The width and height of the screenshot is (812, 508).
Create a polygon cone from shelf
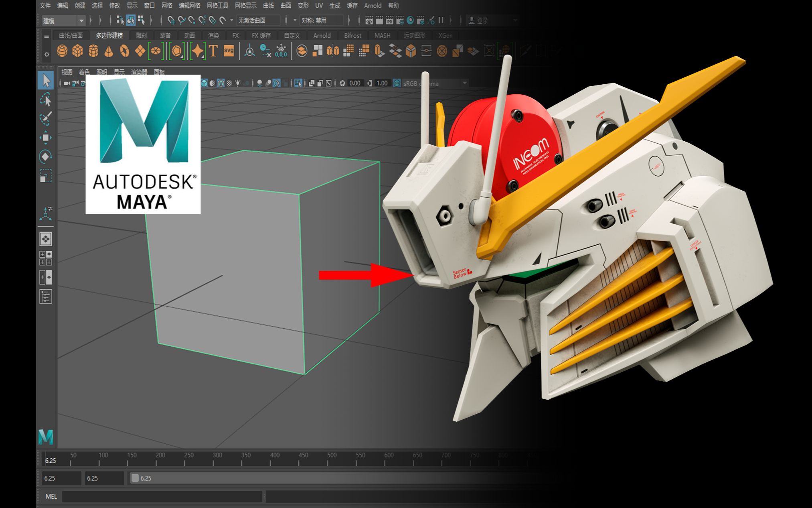[109, 51]
